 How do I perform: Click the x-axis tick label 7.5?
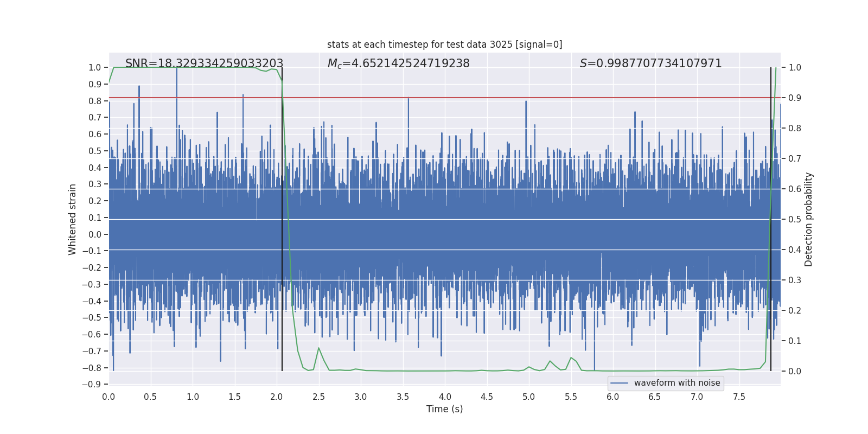point(739,397)
